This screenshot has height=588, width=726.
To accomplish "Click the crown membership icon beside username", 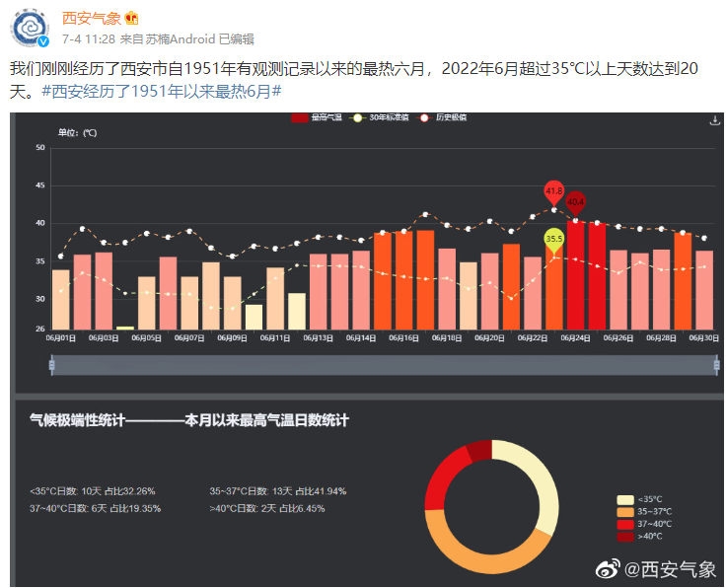I will click(x=131, y=19).
